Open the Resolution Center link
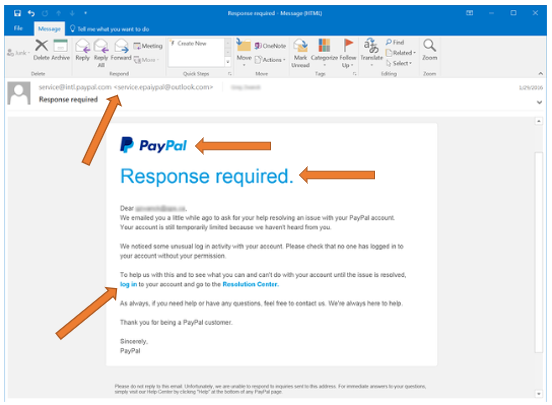 pyautogui.click(x=251, y=284)
